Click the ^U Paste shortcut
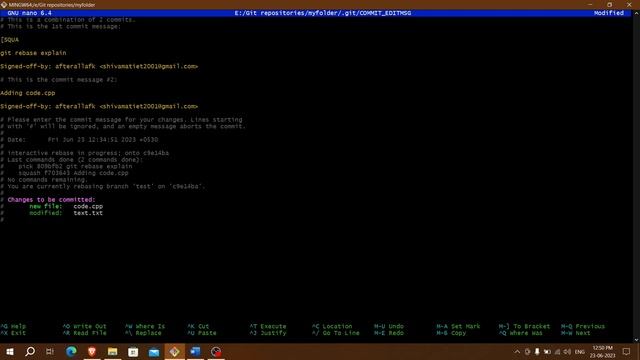This screenshot has width=640, height=360. [202, 333]
